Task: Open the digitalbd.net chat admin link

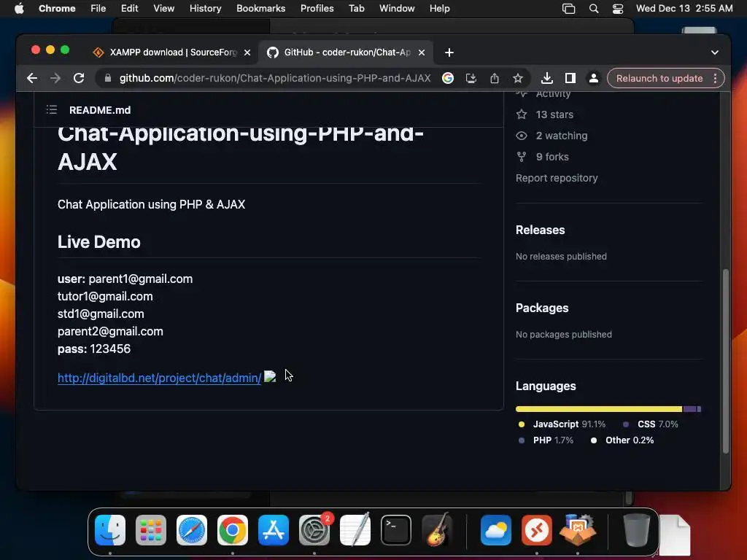Action: click(x=160, y=378)
